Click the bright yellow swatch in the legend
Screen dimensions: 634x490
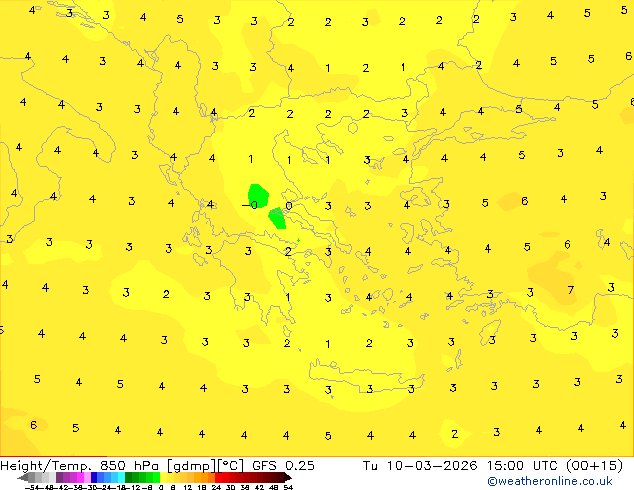(x=163, y=477)
